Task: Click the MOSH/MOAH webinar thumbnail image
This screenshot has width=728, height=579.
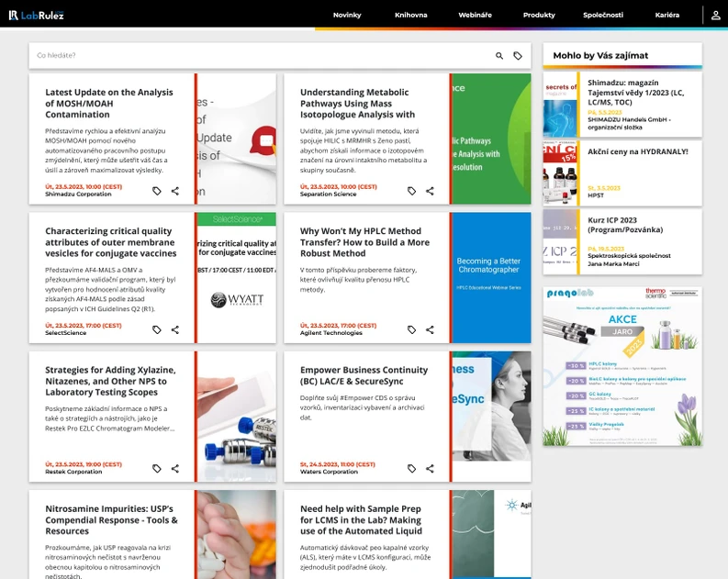Action: 237,139
